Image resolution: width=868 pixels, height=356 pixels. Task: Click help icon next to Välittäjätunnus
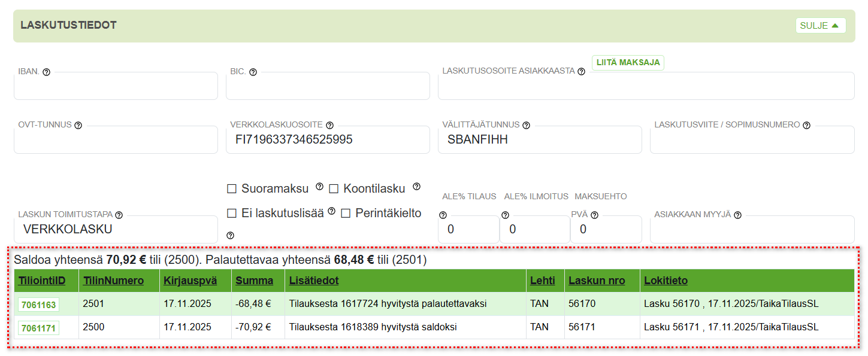[526, 125]
